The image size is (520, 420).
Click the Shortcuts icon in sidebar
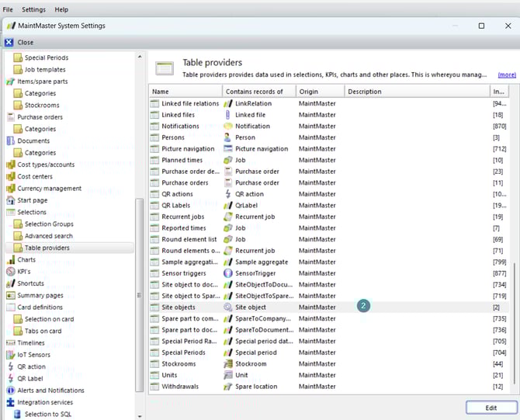pyautogui.click(x=11, y=283)
